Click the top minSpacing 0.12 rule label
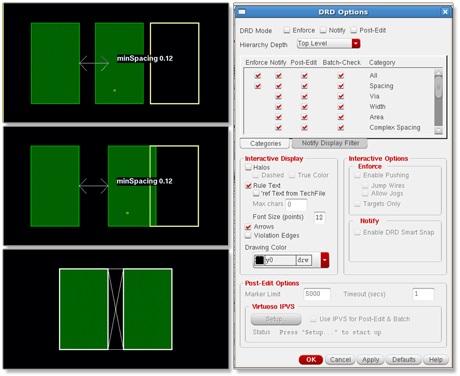Screen dimensions: 460x376 coord(145,58)
